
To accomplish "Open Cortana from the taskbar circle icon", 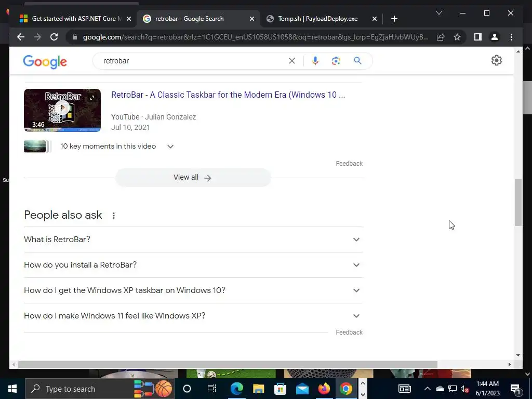I will point(187,389).
